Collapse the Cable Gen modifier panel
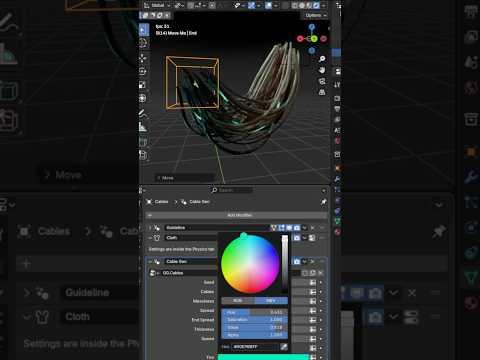 (x=150, y=262)
